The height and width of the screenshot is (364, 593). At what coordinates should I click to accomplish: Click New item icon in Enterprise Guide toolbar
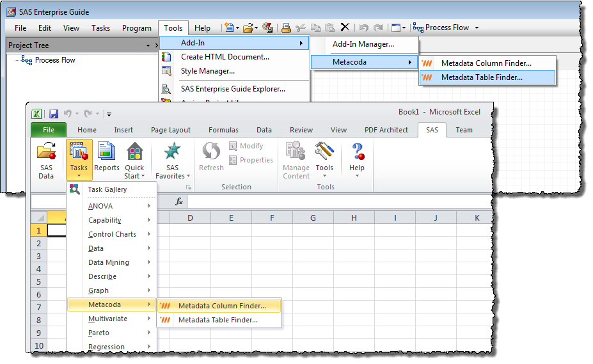(229, 28)
